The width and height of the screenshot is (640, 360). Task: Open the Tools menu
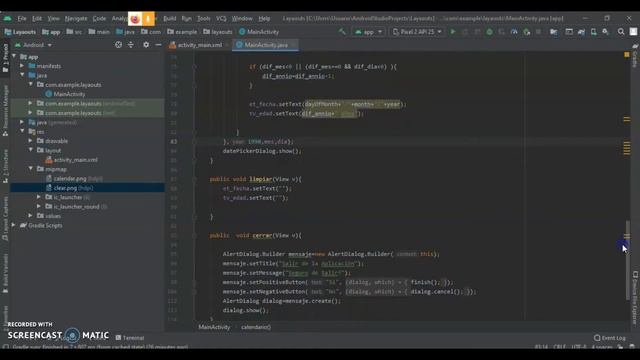pos(204,18)
